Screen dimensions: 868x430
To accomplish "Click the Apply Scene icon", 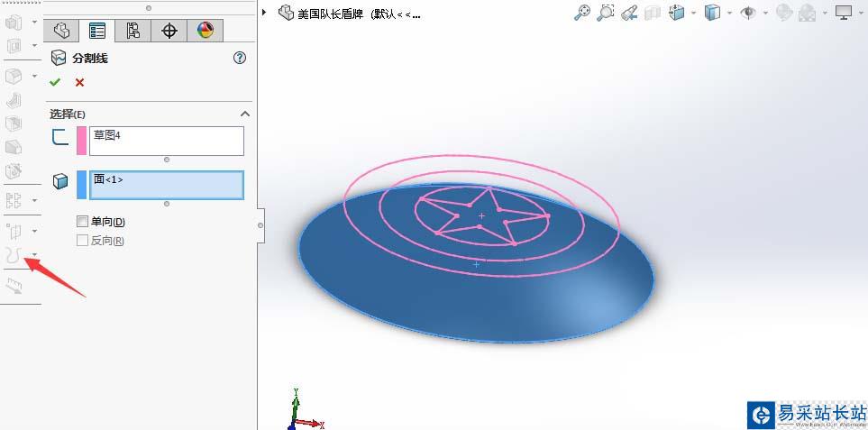I will [808, 13].
